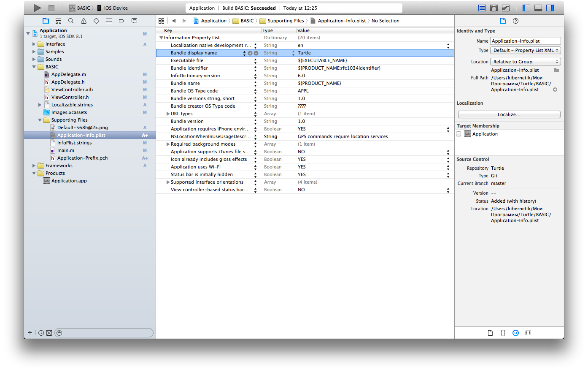Expand Required background modes array

pos(168,144)
